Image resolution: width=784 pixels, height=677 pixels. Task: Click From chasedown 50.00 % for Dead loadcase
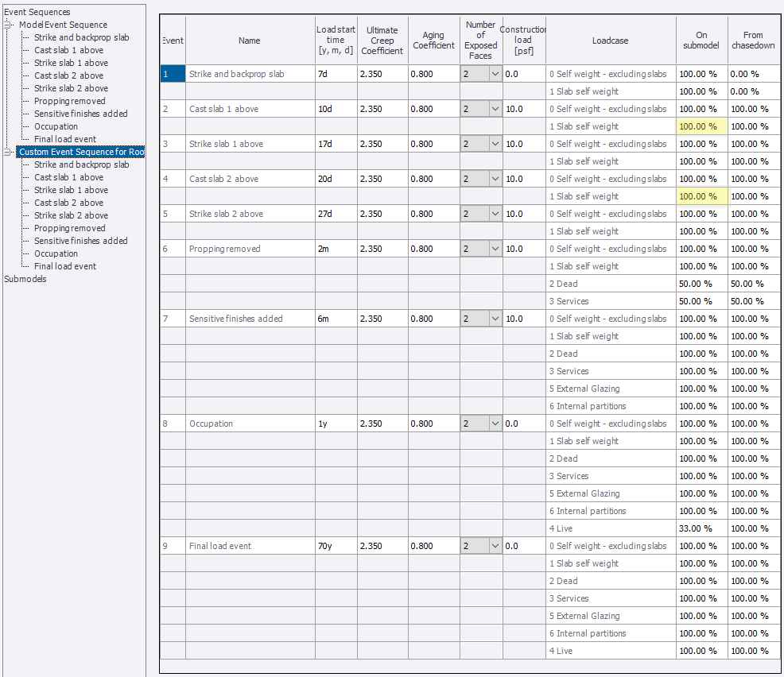click(753, 284)
